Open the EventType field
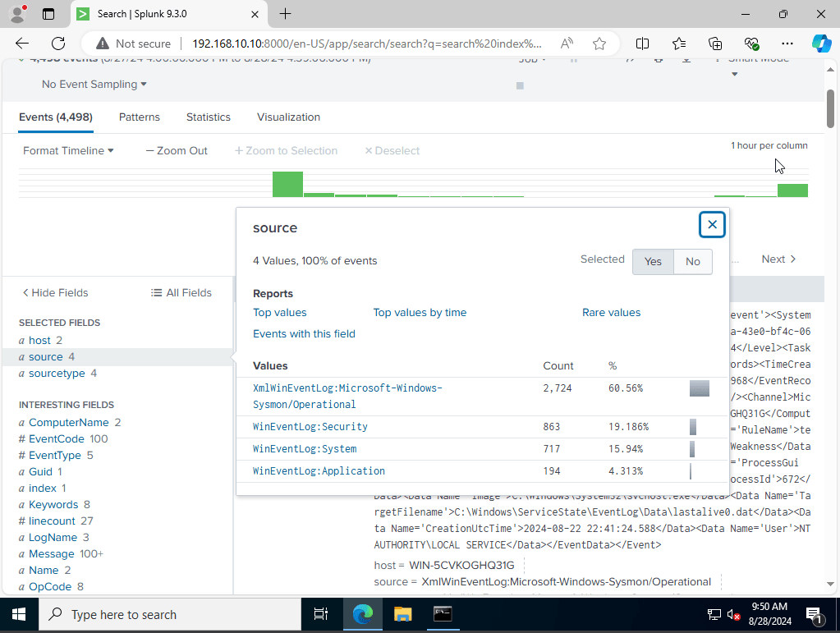The image size is (840, 633). pyautogui.click(x=55, y=455)
